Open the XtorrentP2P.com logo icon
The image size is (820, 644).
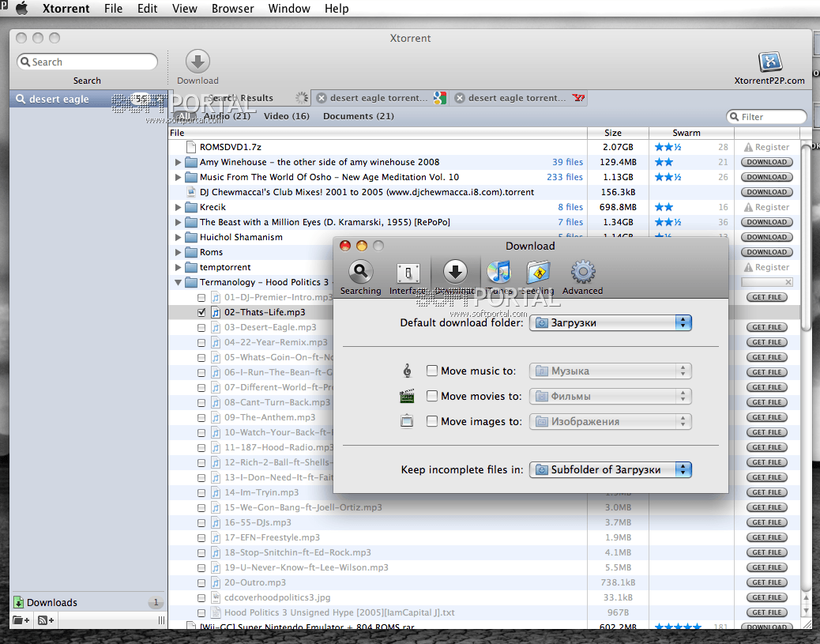pos(769,62)
